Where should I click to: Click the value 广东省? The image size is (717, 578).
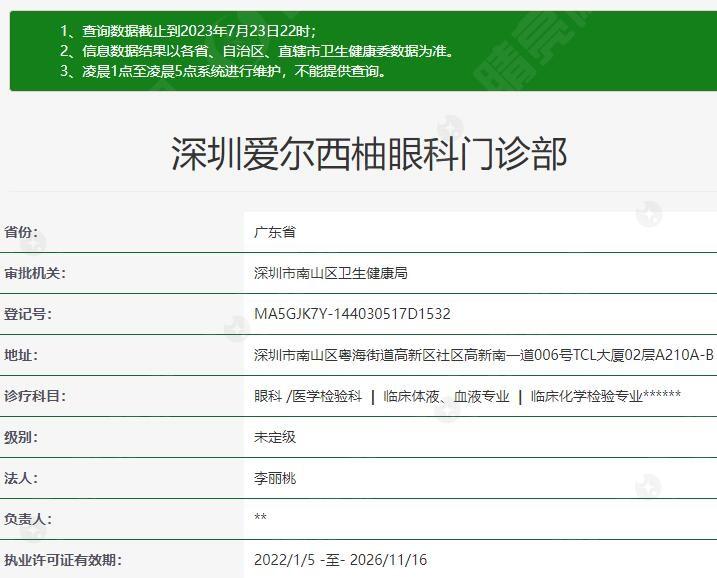click(275, 232)
